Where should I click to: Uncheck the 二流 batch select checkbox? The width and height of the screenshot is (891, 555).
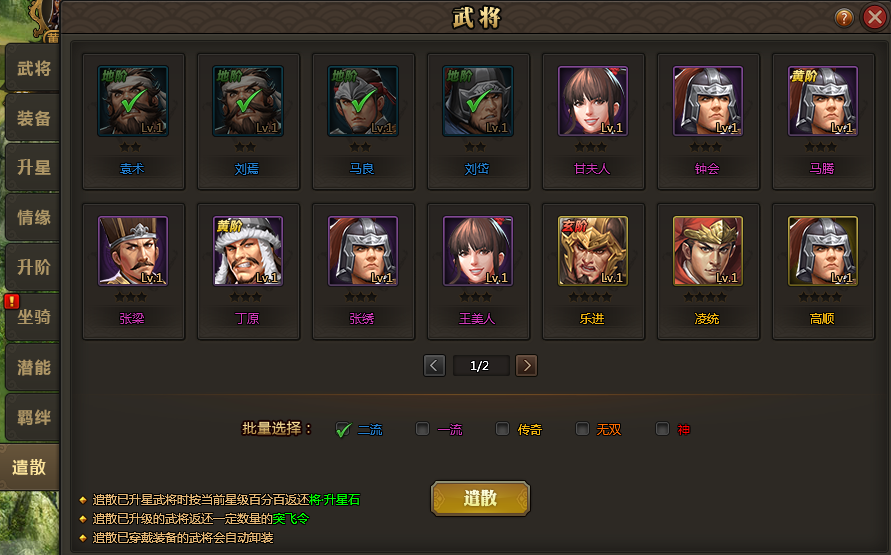click(x=343, y=429)
